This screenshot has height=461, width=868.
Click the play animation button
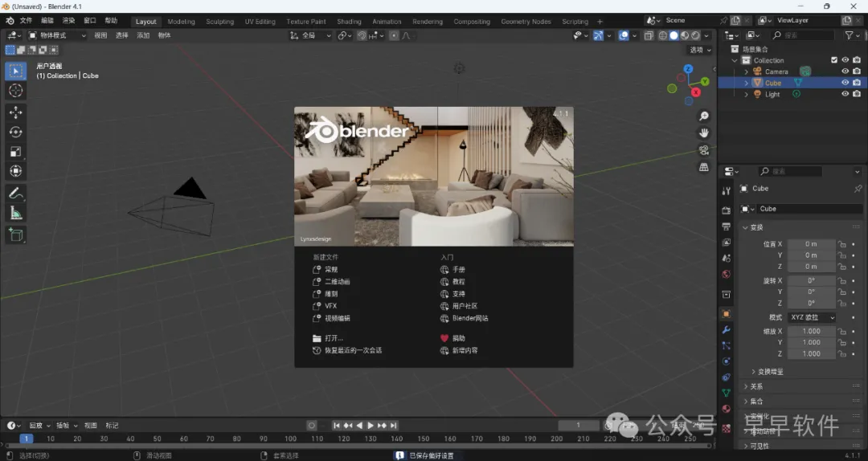371,426
